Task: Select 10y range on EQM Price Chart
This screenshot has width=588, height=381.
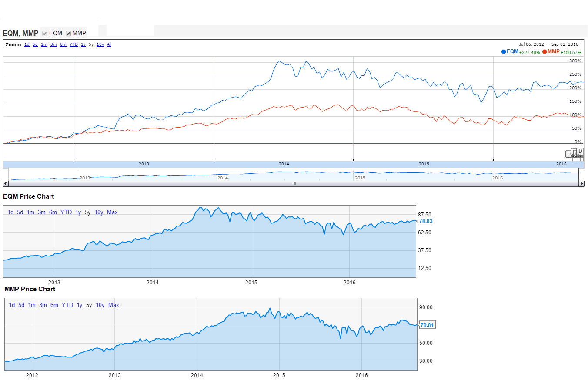Action: pyautogui.click(x=99, y=212)
